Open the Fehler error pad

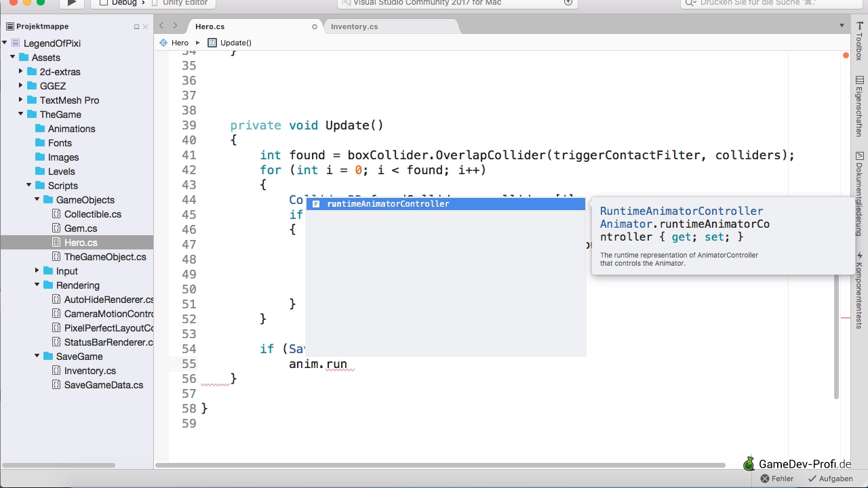click(x=777, y=479)
